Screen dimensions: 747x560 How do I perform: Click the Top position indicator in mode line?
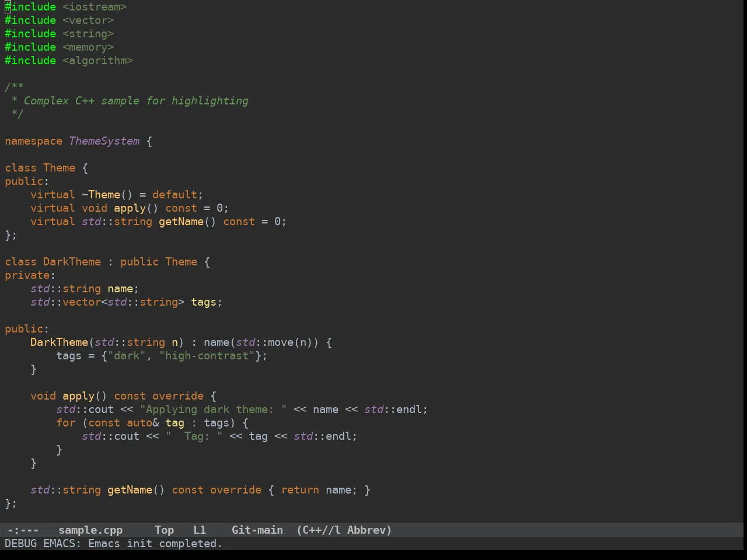(165, 530)
